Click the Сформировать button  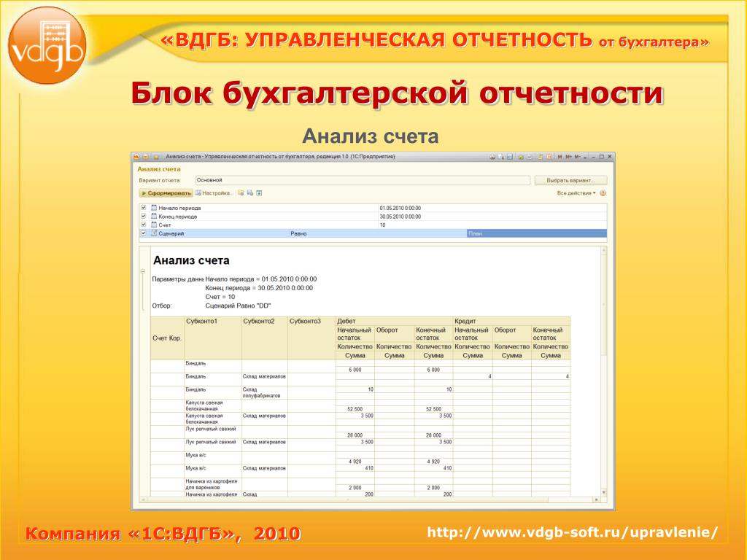166,193
